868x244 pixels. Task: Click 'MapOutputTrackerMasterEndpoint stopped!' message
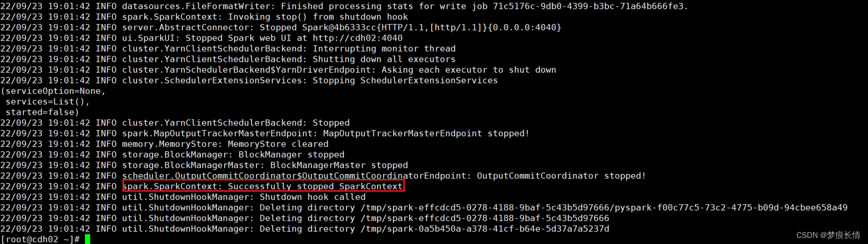point(426,134)
